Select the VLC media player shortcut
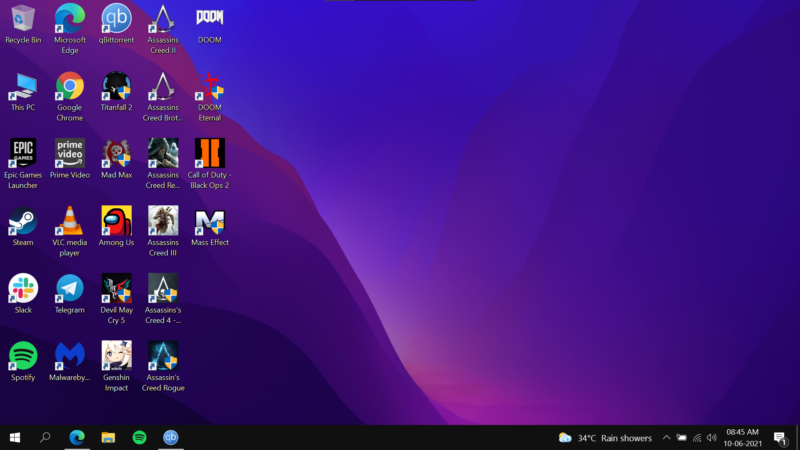 (70, 231)
